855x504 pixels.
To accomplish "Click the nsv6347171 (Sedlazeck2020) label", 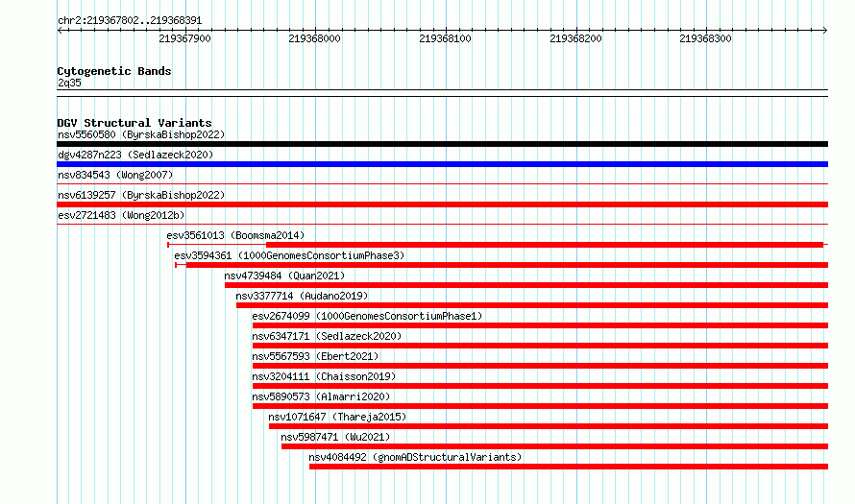I will click(x=327, y=336).
